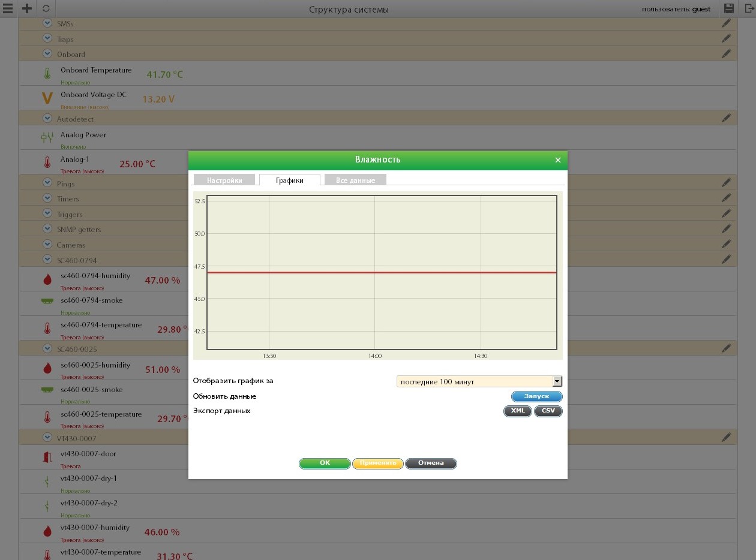Edit the SMSs group via pencil icon
The image size is (756, 560).
coord(727,23)
